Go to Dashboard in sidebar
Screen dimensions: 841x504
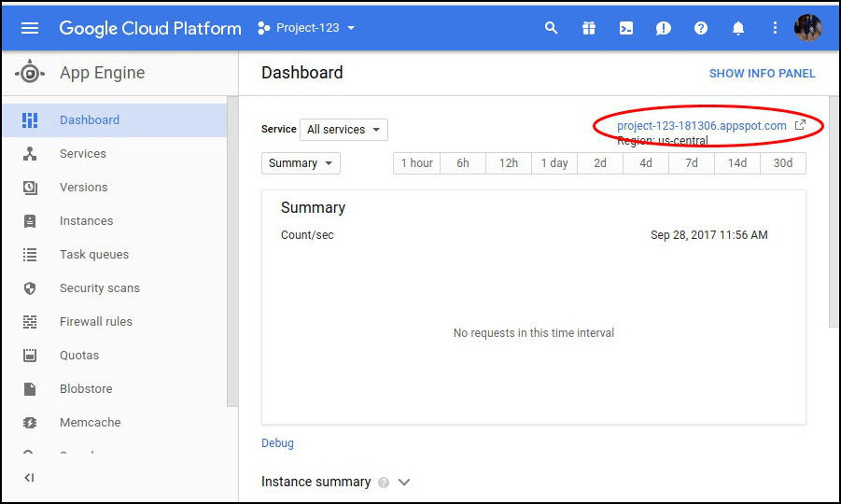point(114,120)
